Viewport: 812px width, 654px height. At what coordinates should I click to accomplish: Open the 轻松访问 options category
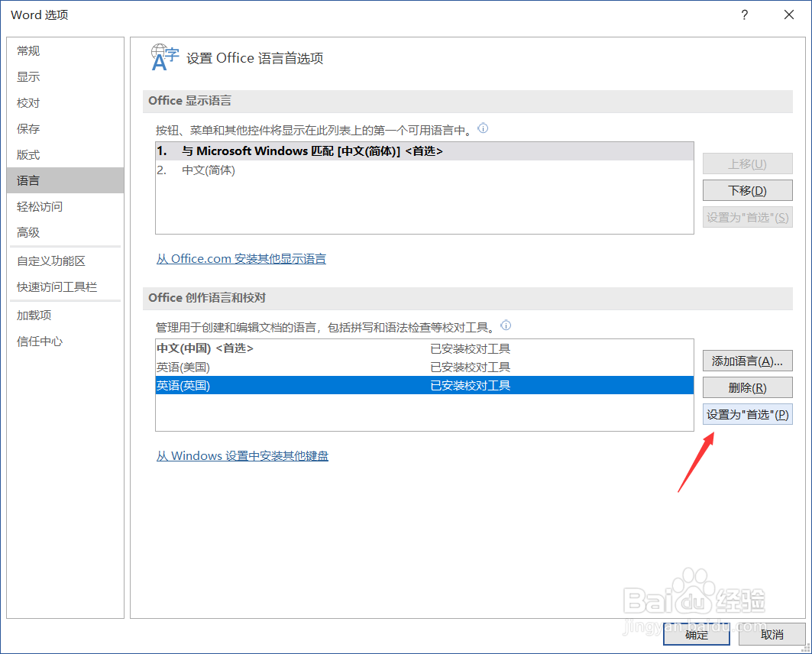click(x=65, y=206)
